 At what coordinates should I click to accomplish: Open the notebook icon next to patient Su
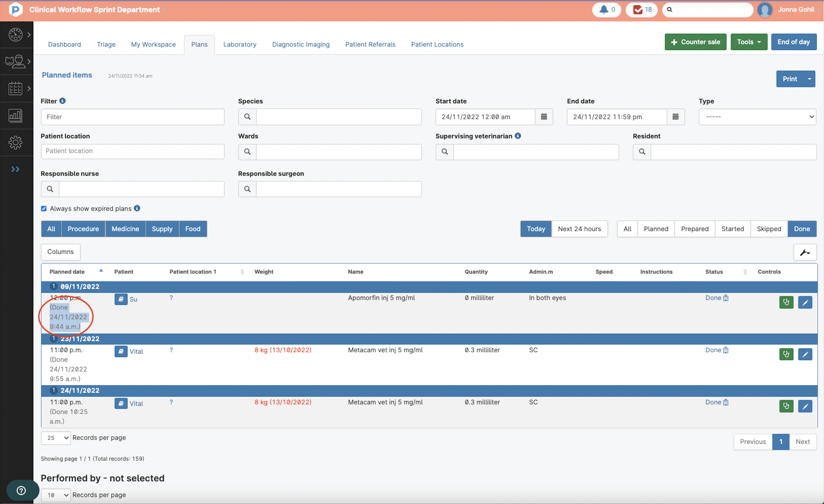click(121, 299)
